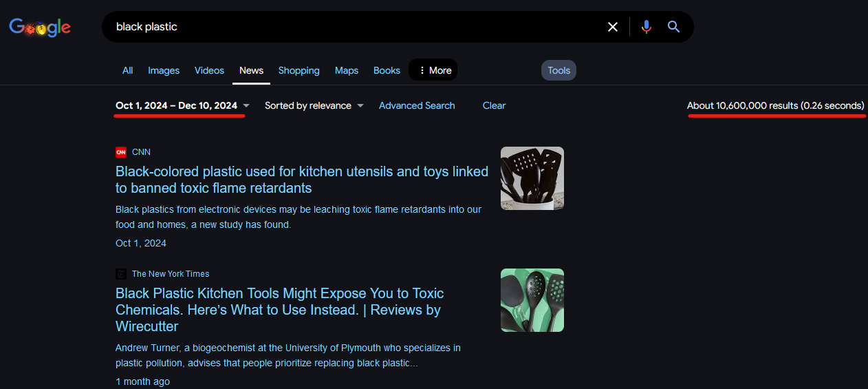This screenshot has height=389, width=868.
Task: Start voice search with microphone icon
Action: [646, 27]
